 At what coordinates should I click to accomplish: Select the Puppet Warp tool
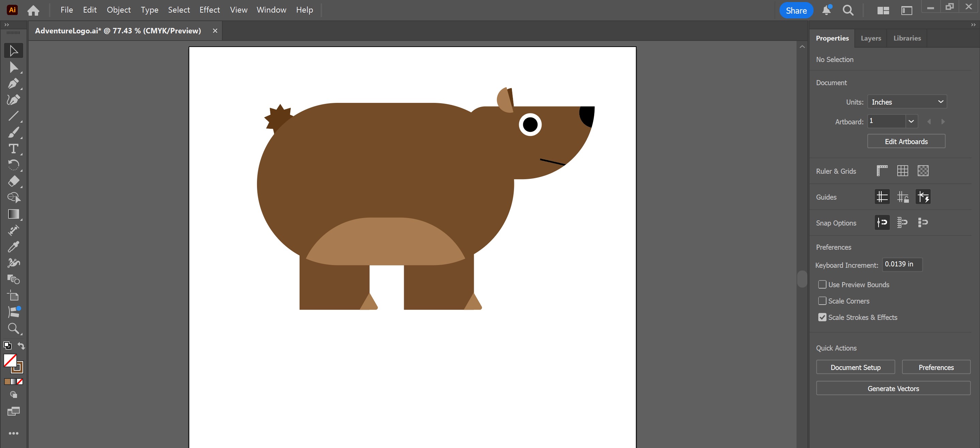point(13,263)
